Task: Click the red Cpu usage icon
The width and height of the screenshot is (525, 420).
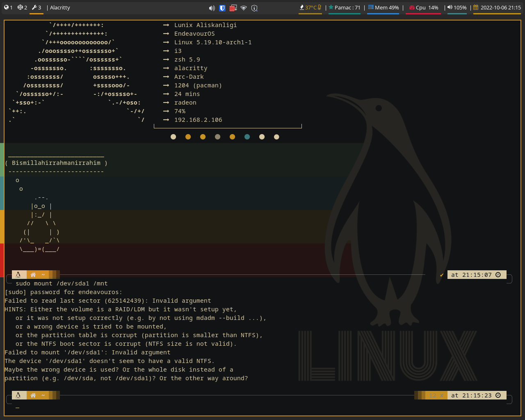Action: tap(412, 7)
